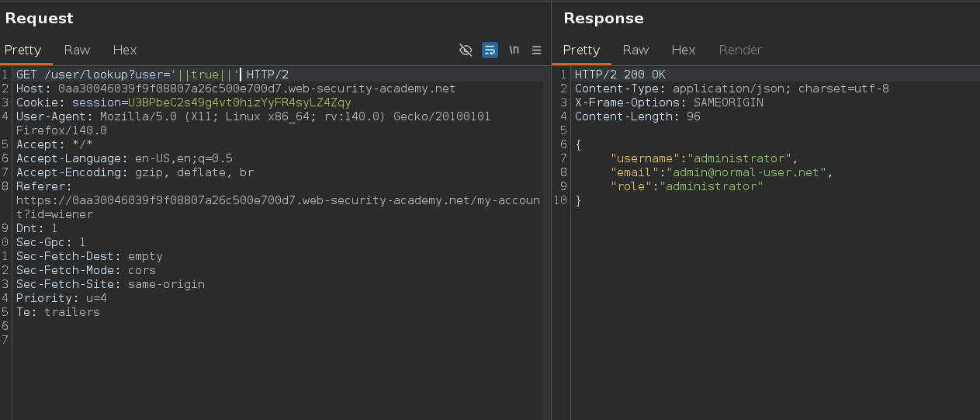Click the "role":"administrator" JSON line
Screen dimensions: 980x420
pyautogui.click(x=687, y=186)
